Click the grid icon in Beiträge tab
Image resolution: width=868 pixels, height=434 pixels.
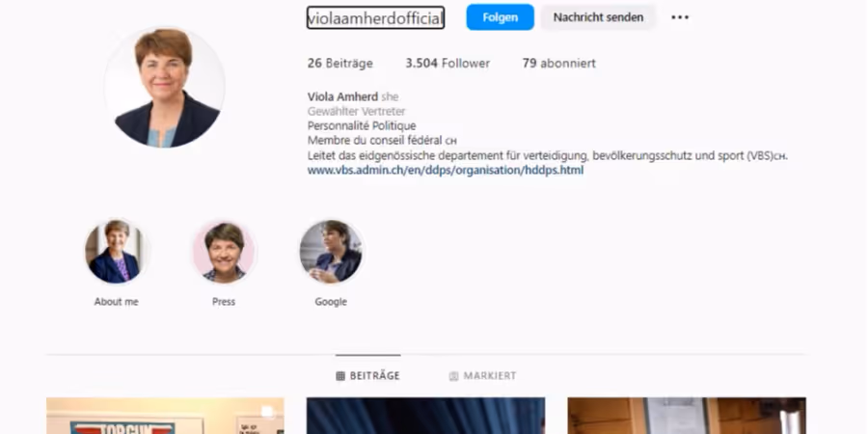[x=340, y=376]
